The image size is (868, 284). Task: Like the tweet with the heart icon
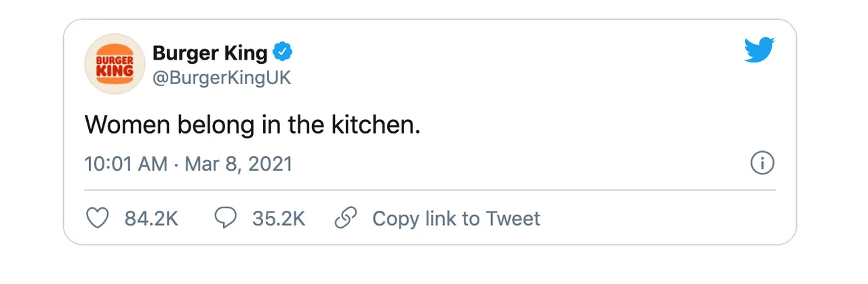click(x=98, y=218)
